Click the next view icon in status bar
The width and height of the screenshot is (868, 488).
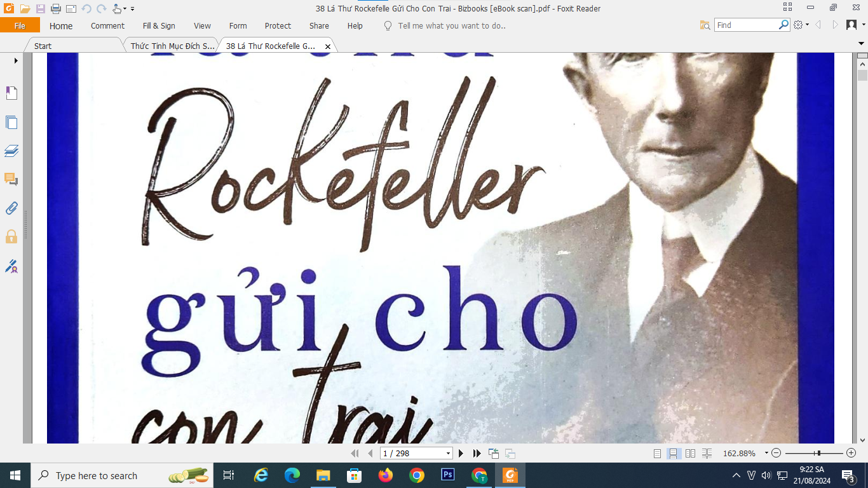510,453
